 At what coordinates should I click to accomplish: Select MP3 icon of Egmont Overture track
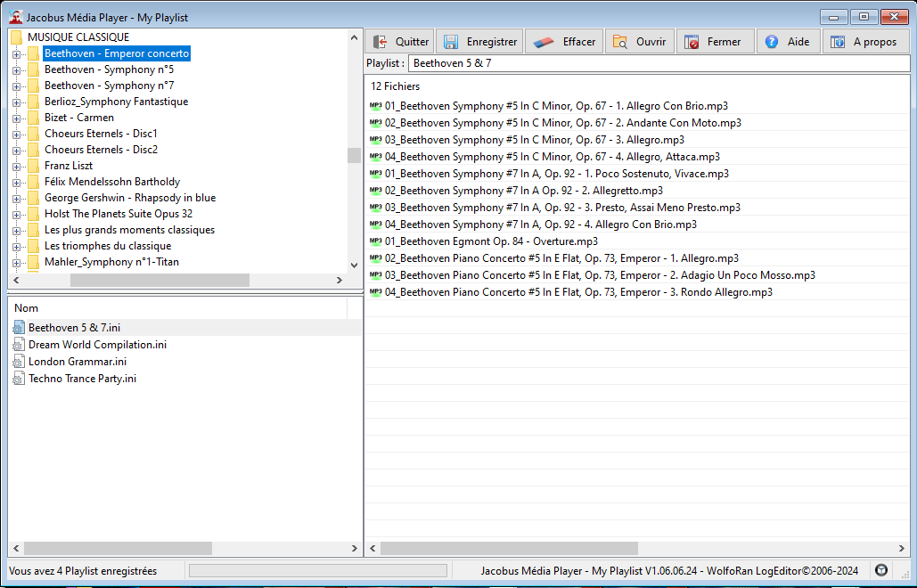(x=375, y=241)
